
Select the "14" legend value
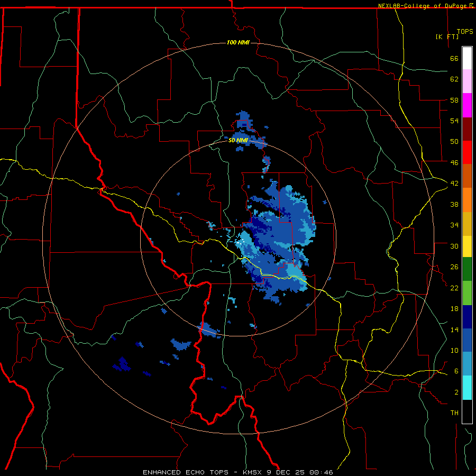(454, 329)
